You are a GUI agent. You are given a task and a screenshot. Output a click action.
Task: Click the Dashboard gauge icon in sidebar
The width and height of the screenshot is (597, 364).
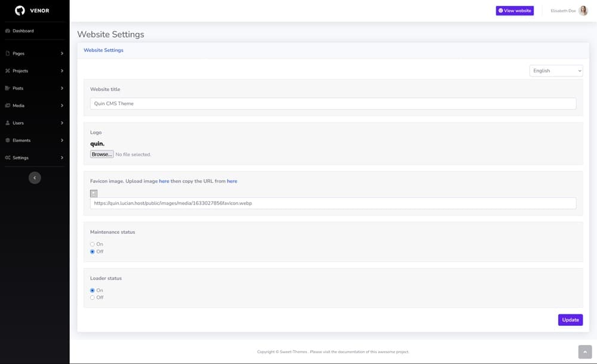click(x=8, y=31)
